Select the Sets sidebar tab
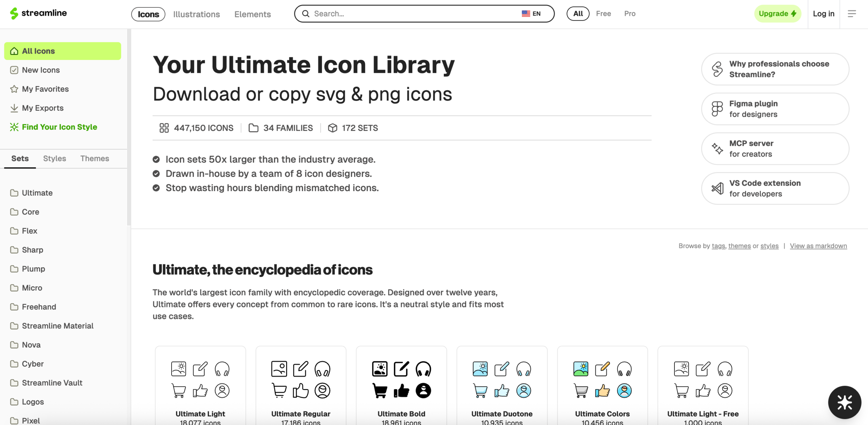This screenshot has width=868, height=425. (20, 158)
